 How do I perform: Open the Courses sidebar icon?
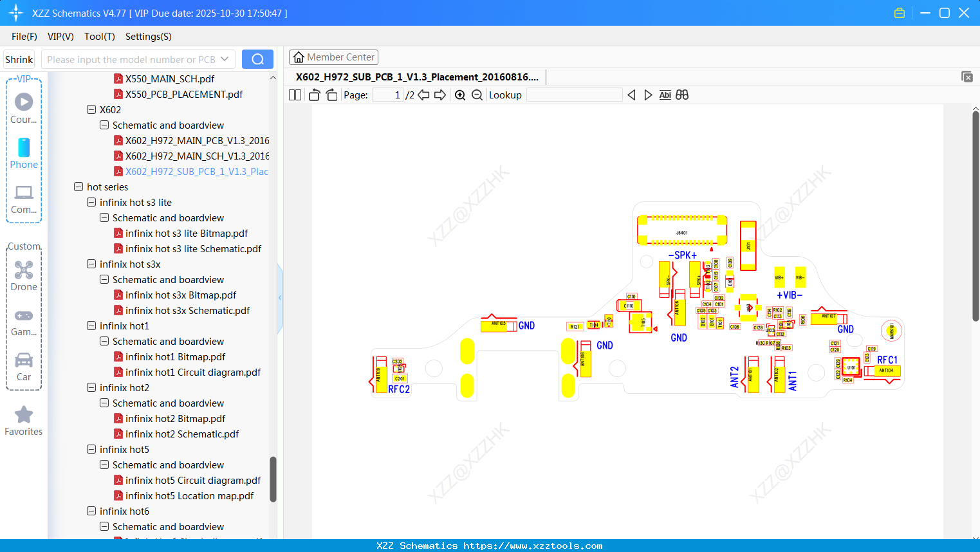click(x=24, y=108)
